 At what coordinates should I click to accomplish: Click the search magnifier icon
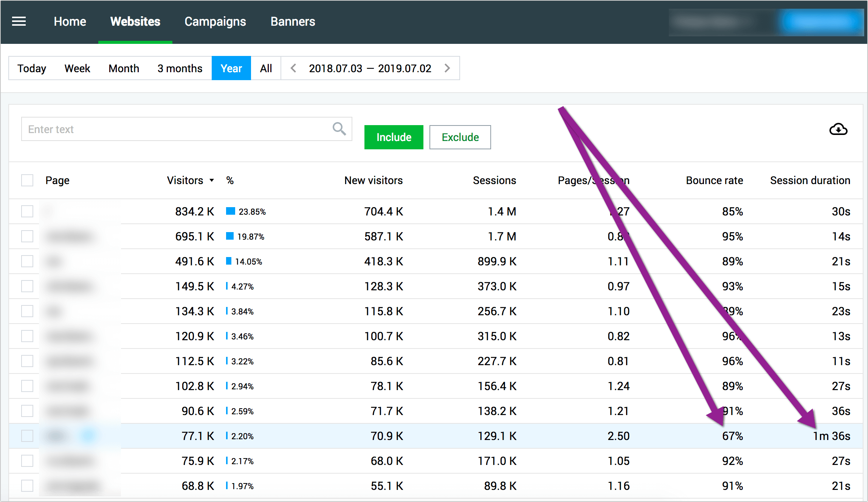[339, 129]
